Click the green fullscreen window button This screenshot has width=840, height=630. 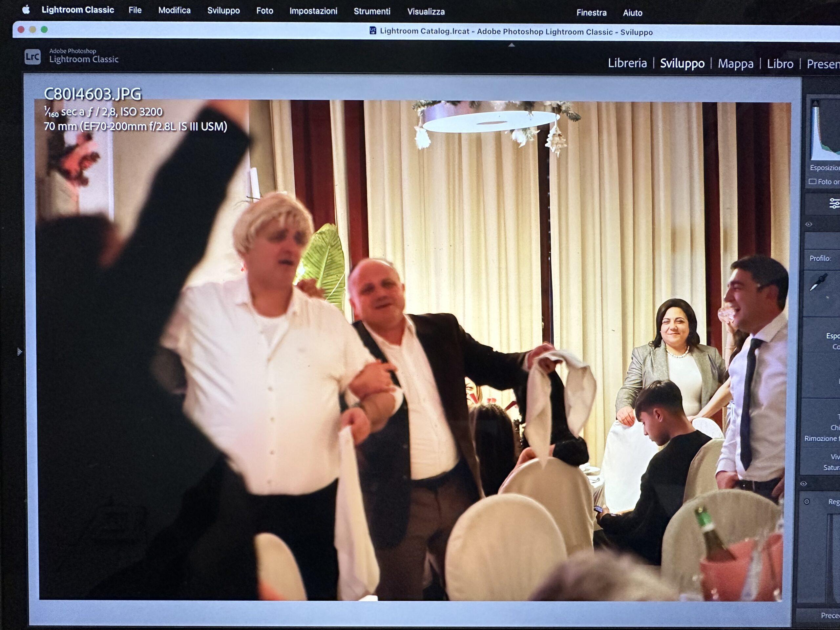44,30
